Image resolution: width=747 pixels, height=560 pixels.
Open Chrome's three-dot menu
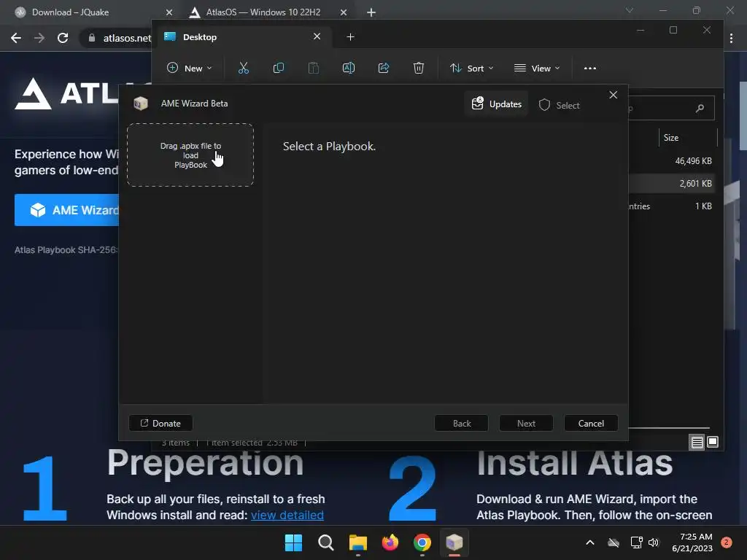[x=731, y=38]
